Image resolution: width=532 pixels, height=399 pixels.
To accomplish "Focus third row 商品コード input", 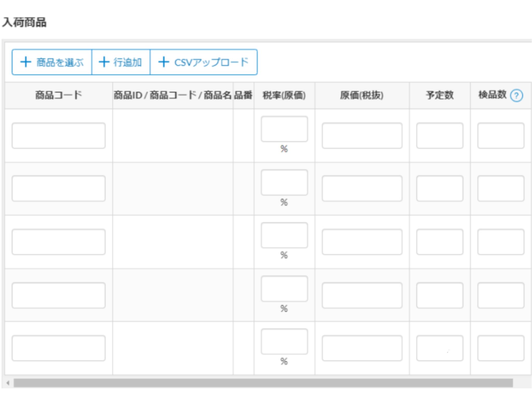I will tap(59, 242).
